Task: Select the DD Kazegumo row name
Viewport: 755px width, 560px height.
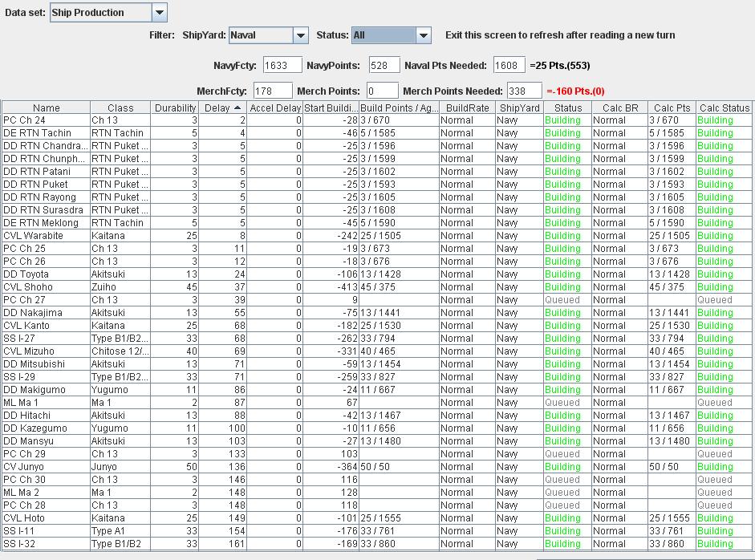Action: click(x=35, y=428)
